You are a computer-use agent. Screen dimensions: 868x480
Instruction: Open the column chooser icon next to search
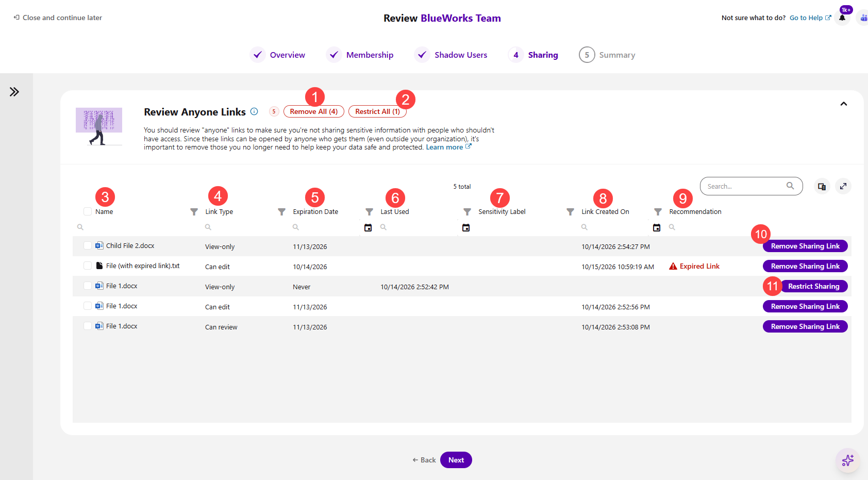(822, 186)
